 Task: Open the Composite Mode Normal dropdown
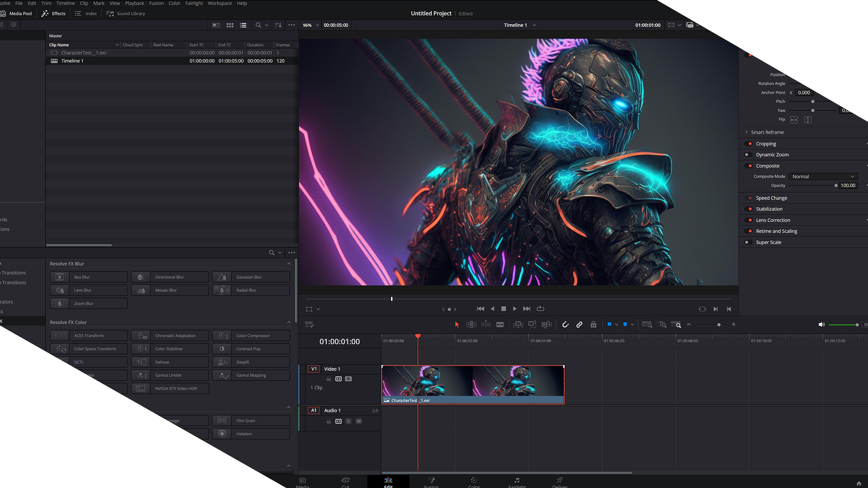coord(823,177)
